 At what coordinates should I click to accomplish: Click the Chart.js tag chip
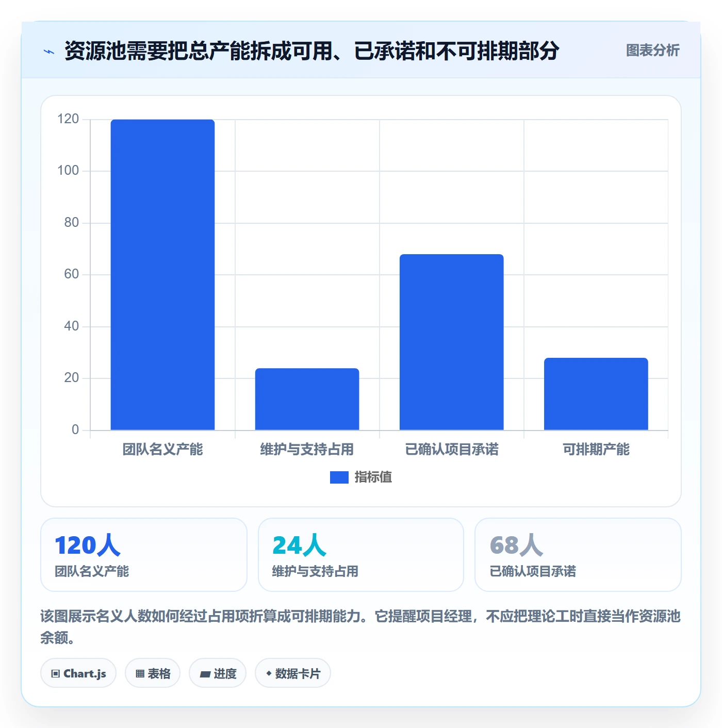point(78,673)
